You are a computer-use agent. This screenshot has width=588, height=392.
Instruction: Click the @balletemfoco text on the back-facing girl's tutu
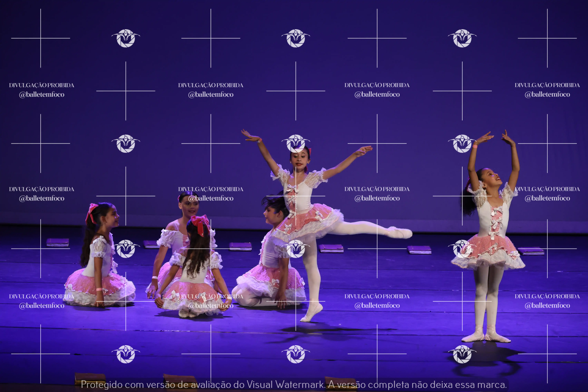click(x=211, y=305)
